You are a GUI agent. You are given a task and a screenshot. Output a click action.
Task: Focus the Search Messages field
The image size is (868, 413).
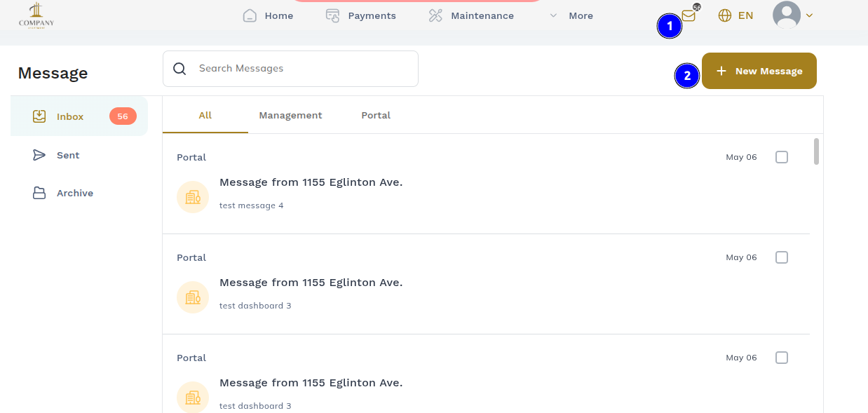290,69
